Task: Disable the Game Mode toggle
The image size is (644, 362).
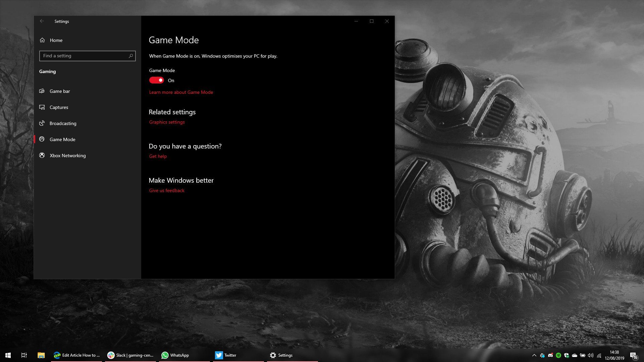Action: point(157,80)
